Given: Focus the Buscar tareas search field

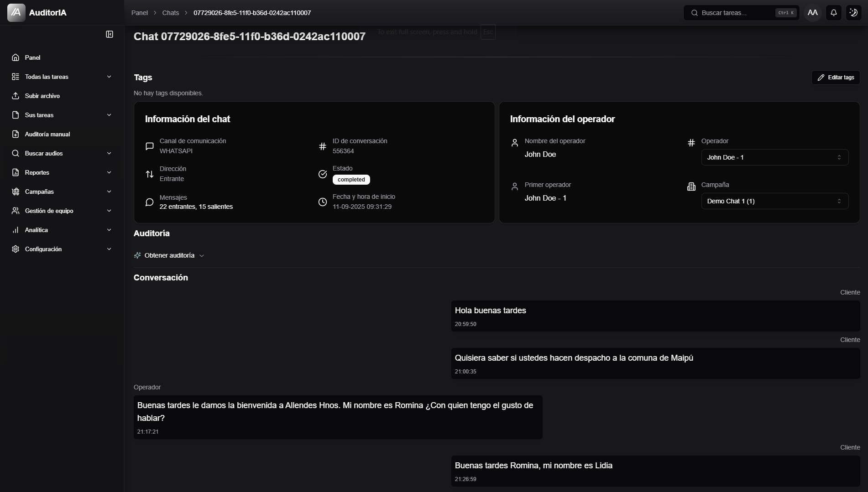Looking at the screenshot, I should (741, 13).
